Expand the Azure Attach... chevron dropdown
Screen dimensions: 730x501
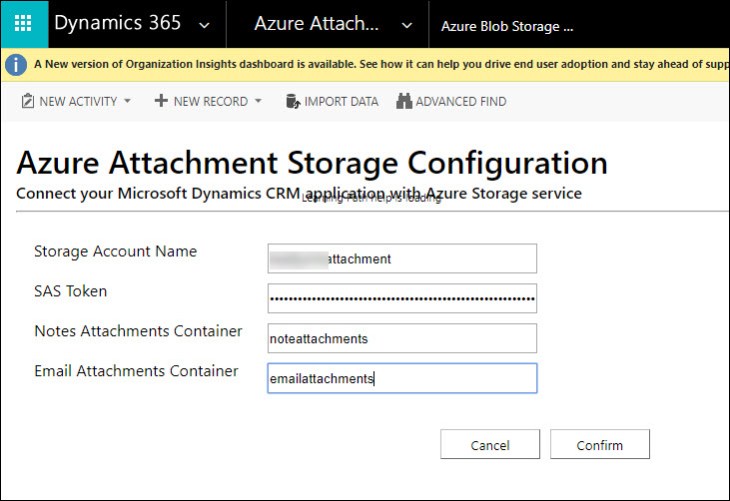407,25
